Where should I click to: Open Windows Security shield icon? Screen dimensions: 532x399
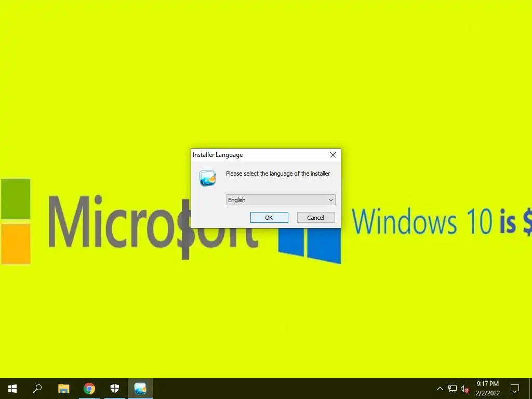click(115, 389)
